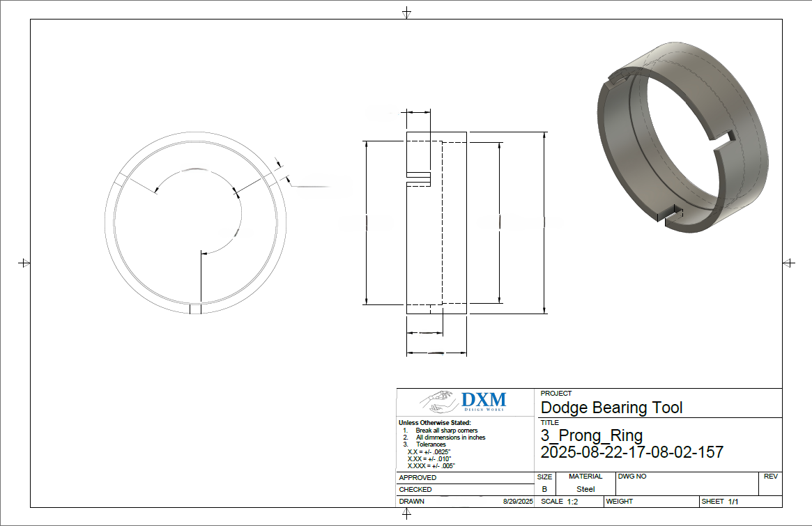Click the DWG NO field
Screen dimensions: 812x526
(686, 483)
